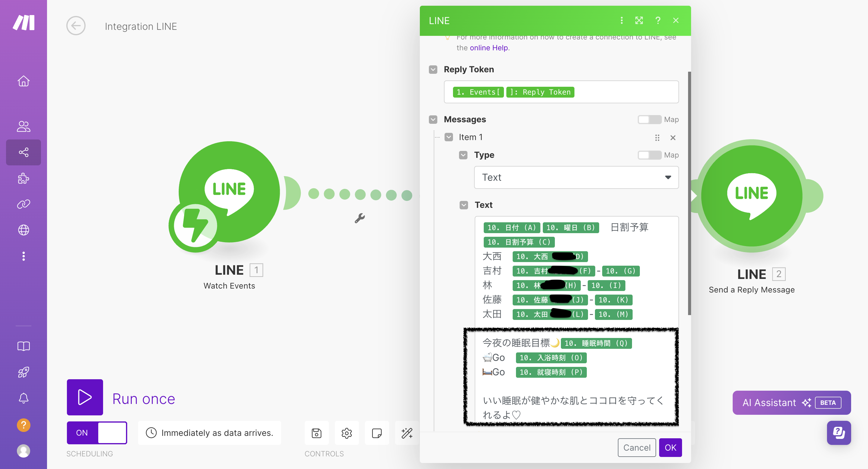
Task: Open notifications bell in sidebar
Action: click(23, 398)
